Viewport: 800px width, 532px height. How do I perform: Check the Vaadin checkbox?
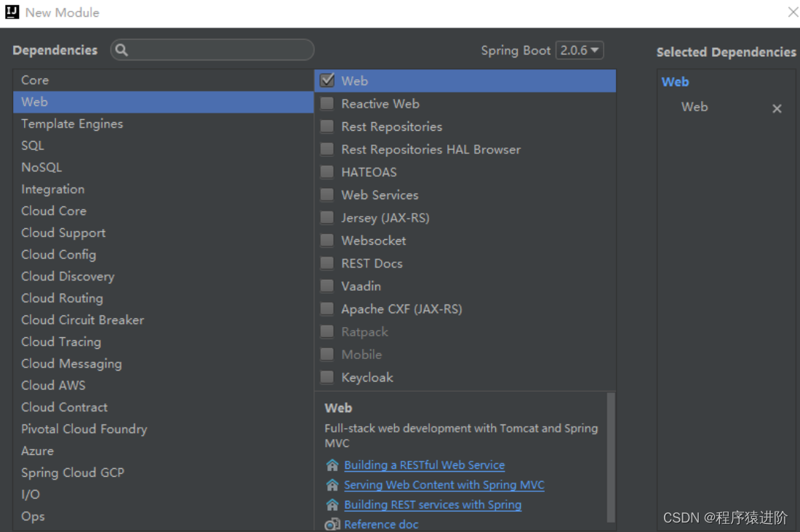tap(327, 286)
